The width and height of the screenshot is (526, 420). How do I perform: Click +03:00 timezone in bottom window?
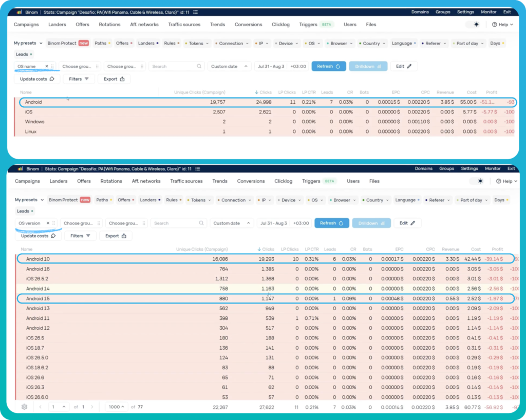[301, 223]
